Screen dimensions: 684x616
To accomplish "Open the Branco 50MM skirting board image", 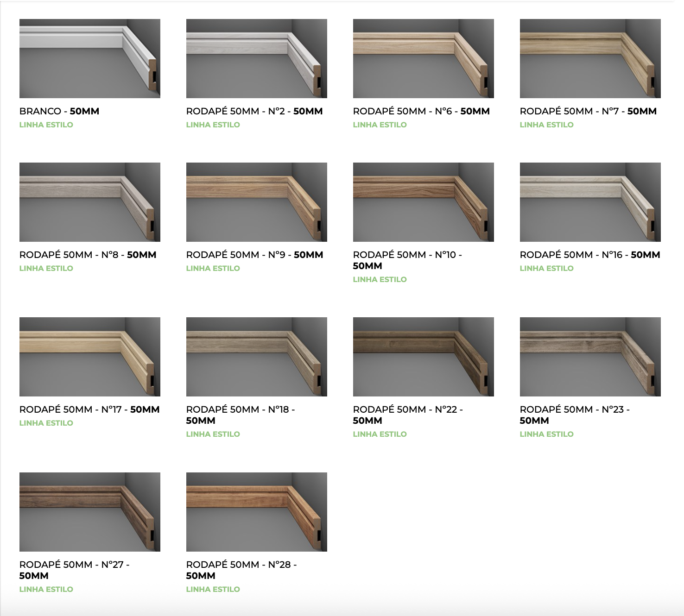I will tap(89, 58).
